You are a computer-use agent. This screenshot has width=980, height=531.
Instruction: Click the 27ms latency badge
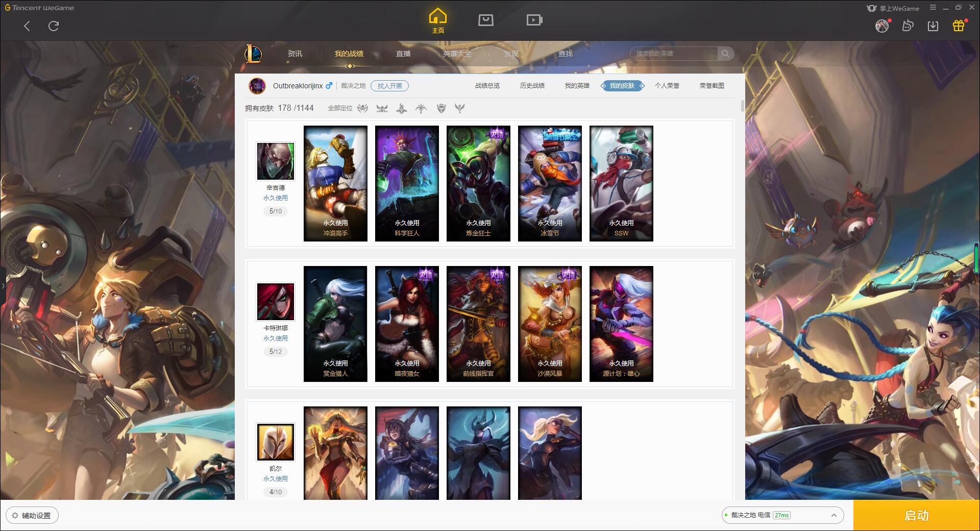pyautogui.click(x=781, y=515)
